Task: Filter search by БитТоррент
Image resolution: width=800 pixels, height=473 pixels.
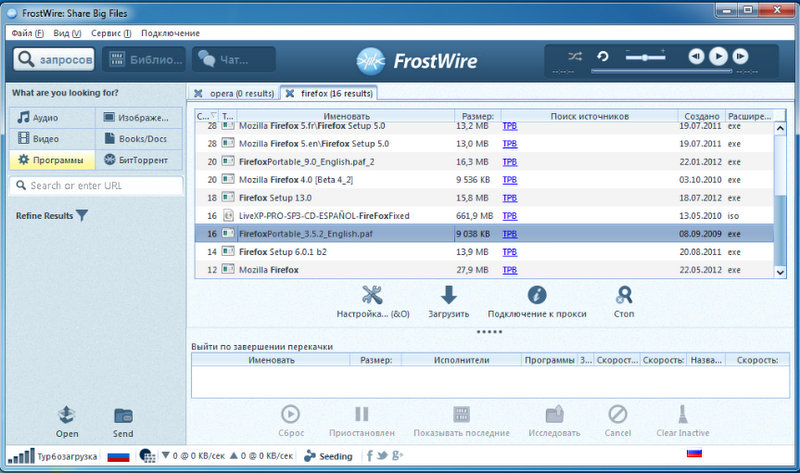Action: [139, 160]
